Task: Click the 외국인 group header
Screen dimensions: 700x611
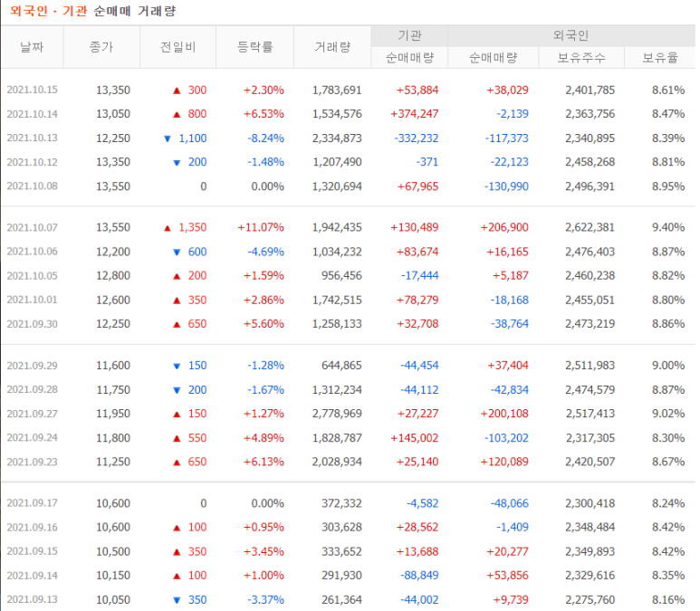Action: click(x=571, y=35)
